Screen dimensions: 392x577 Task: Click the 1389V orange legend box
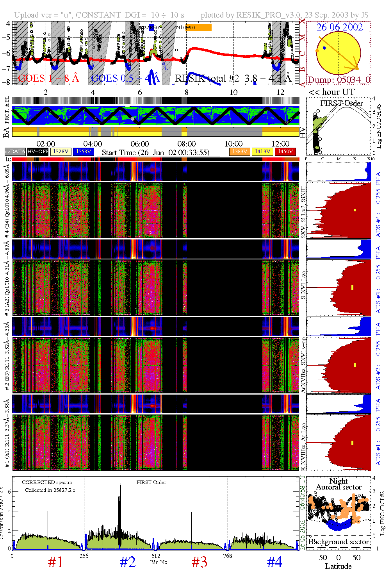[x=239, y=152]
